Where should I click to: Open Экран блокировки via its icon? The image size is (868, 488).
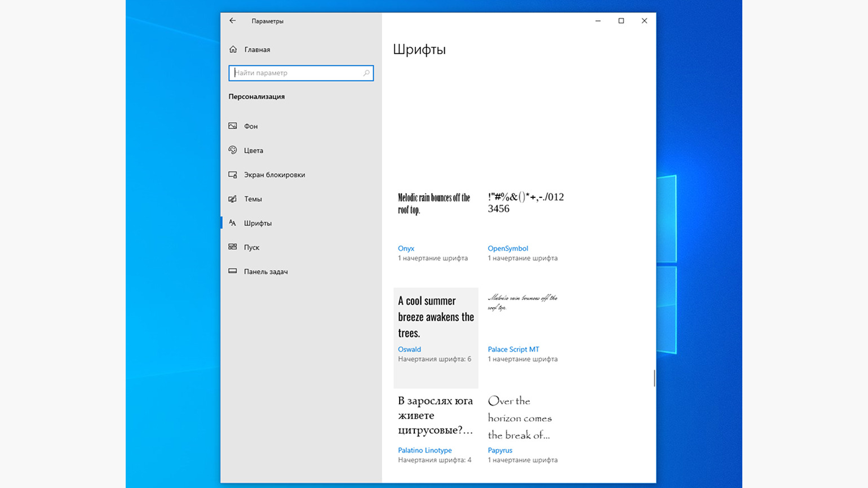click(x=233, y=175)
